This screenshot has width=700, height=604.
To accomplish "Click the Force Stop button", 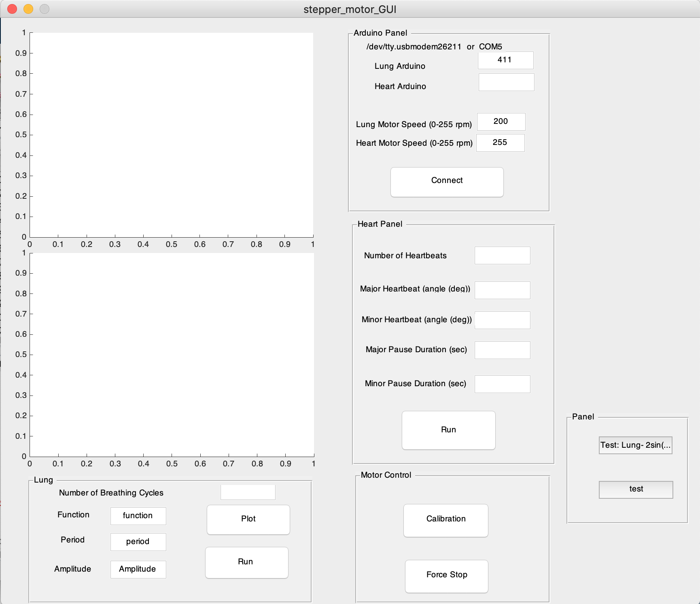I will coord(446,576).
